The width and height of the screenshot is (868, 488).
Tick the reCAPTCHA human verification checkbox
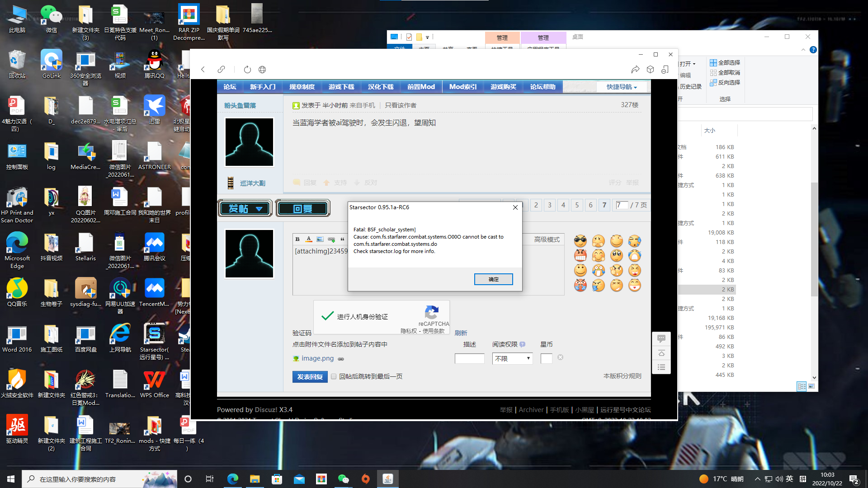(x=327, y=316)
